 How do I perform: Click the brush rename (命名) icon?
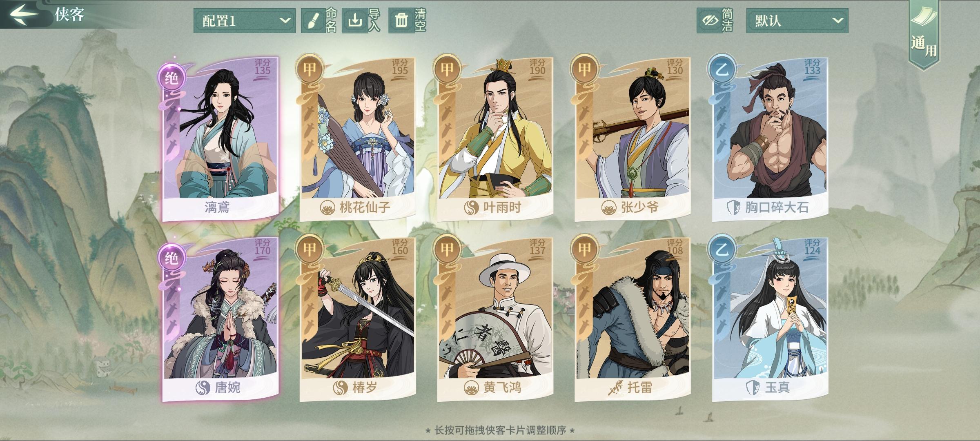[313, 20]
